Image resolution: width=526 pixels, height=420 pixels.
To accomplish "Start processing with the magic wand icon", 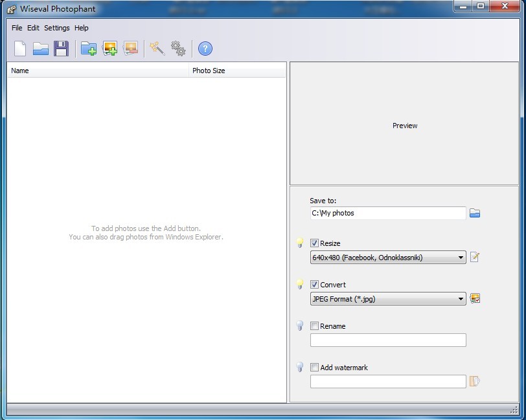I will click(x=157, y=49).
